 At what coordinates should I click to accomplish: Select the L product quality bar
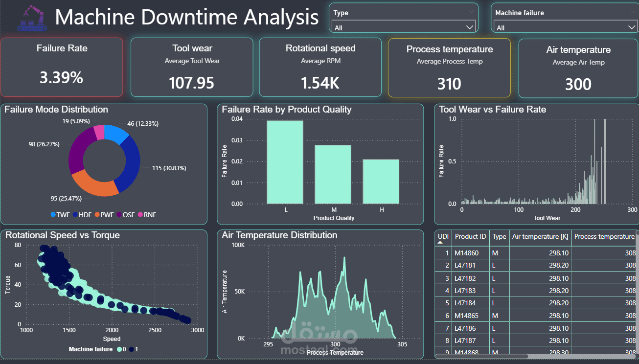click(285, 162)
